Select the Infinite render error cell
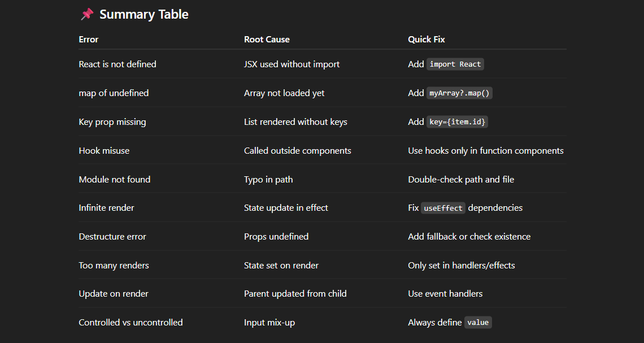Screen dimensions: 644x343 (x=107, y=208)
